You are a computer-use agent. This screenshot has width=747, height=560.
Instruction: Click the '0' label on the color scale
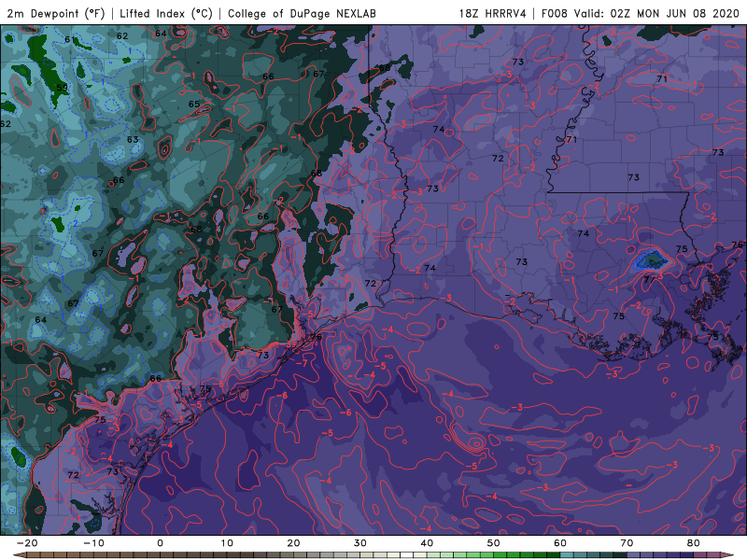[x=160, y=543]
